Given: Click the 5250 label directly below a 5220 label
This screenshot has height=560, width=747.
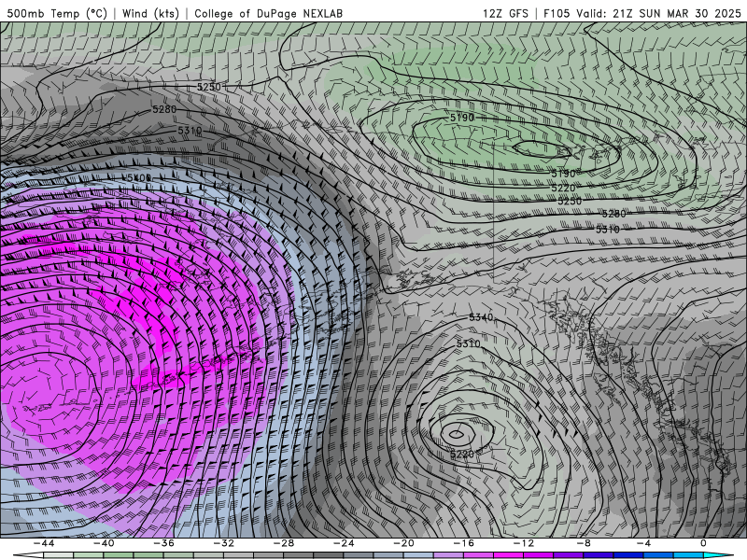Looking at the screenshot, I should (570, 201).
